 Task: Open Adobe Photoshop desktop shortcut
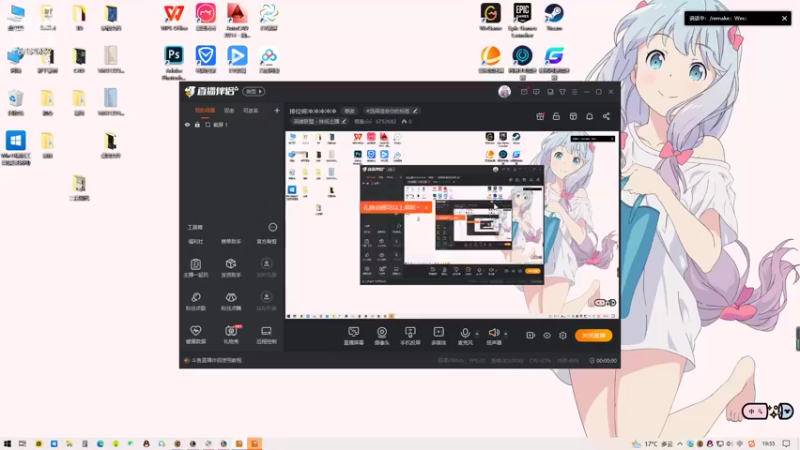[174, 62]
